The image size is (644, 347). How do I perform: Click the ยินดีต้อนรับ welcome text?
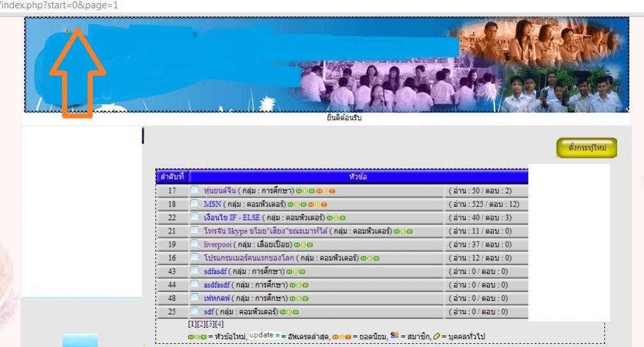tap(344, 118)
